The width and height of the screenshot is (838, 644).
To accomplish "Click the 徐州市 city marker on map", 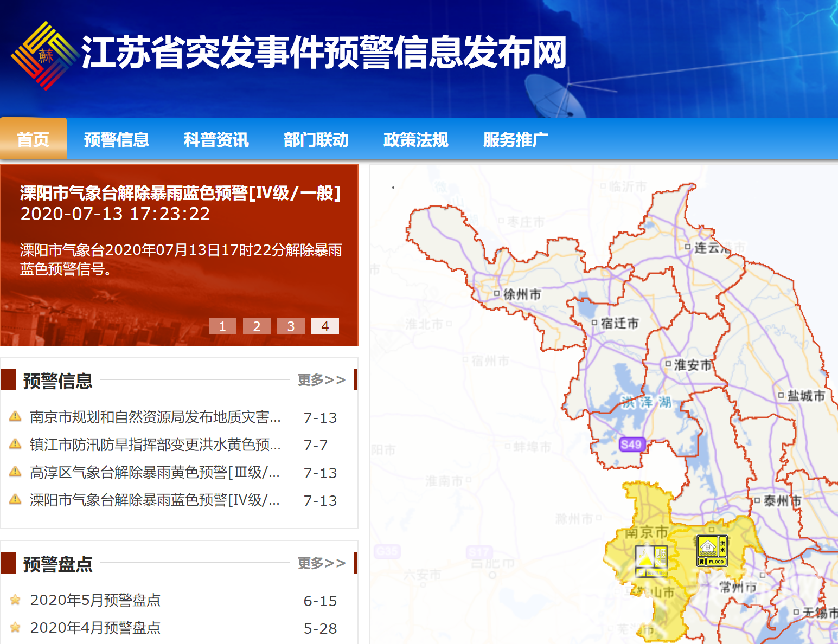I will pos(496,294).
